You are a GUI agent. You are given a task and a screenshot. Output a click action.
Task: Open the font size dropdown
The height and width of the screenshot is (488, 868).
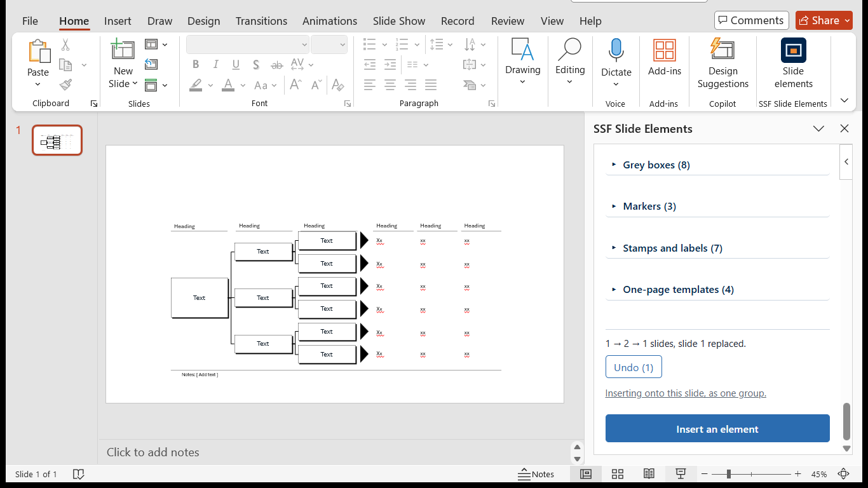point(342,45)
